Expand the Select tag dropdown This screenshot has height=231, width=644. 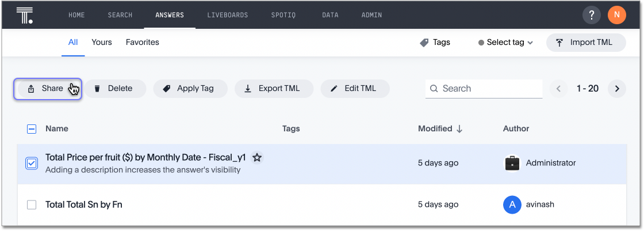(506, 43)
